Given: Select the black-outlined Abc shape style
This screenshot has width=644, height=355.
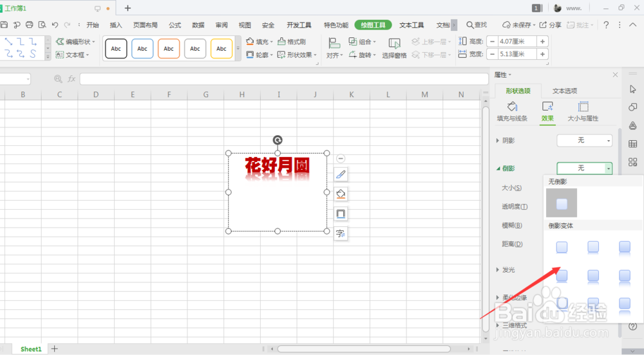Looking at the screenshot, I should (x=116, y=48).
